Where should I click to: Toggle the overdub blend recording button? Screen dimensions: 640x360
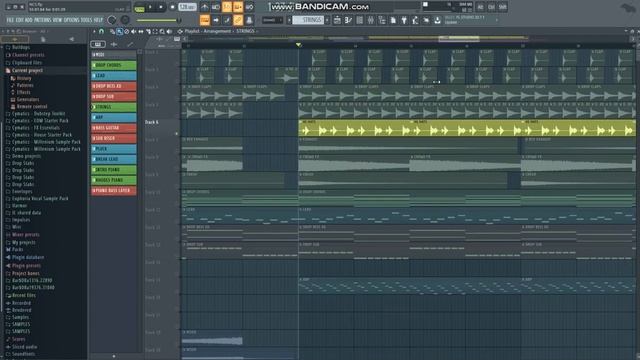point(238,7)
